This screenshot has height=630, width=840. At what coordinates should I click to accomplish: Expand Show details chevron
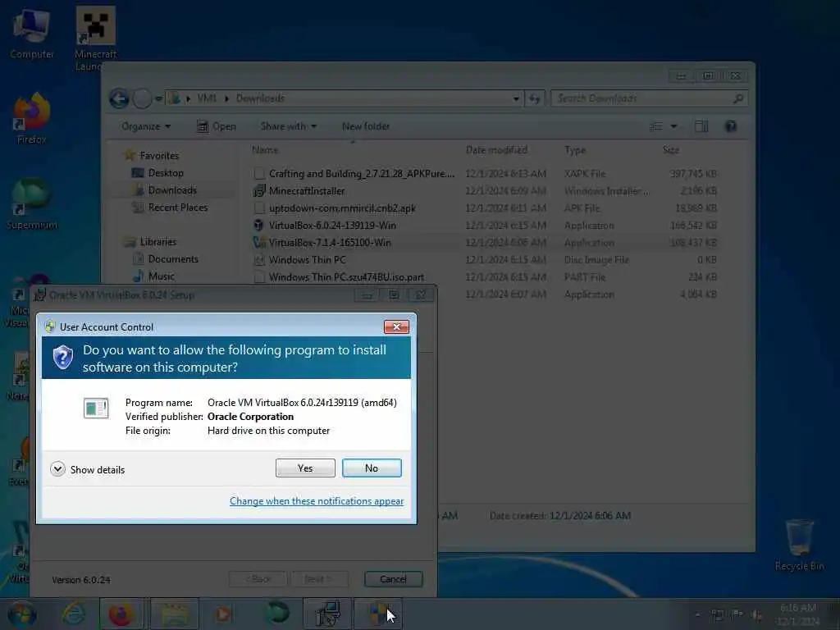pyautogui.click(x=58, y=469)
